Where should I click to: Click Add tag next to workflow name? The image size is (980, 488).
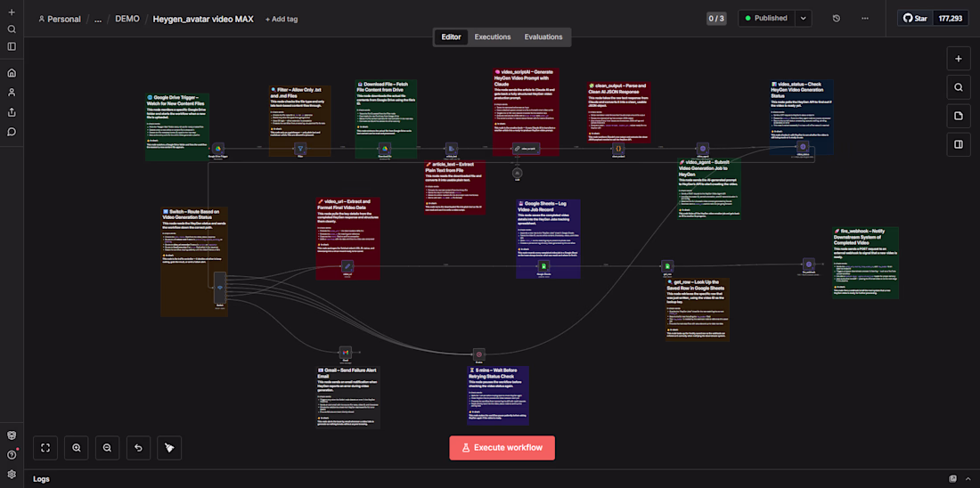point(282,19)
